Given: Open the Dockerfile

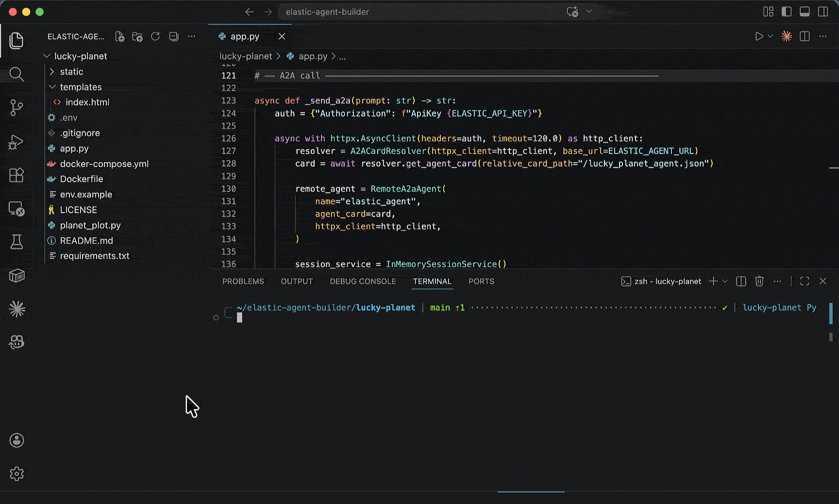Looking at the screenshot, I should click(x=81, y=179).
